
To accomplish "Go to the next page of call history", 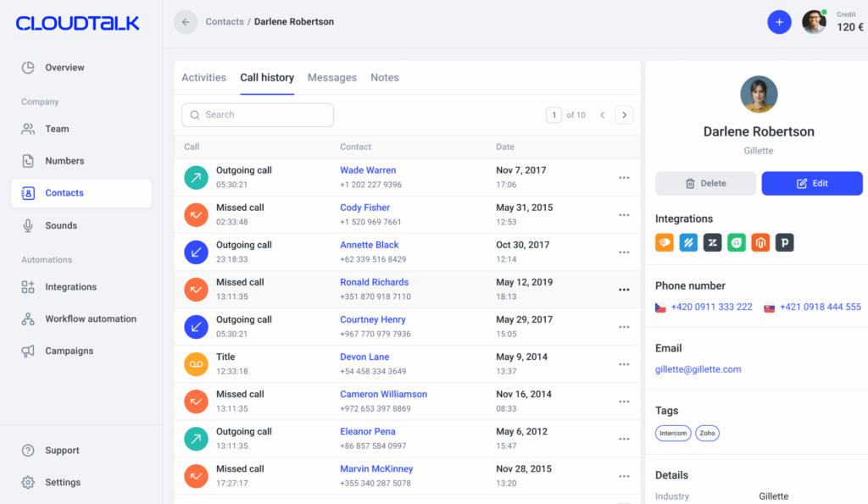I will click(625, 114).
